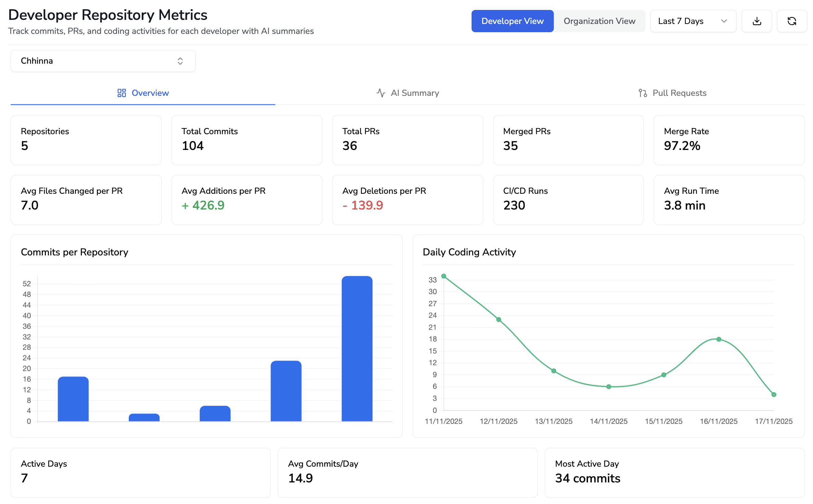Click the up-down selector arrows for Chhinna
The width and height of the screenshot is (813, 504).
180,61
